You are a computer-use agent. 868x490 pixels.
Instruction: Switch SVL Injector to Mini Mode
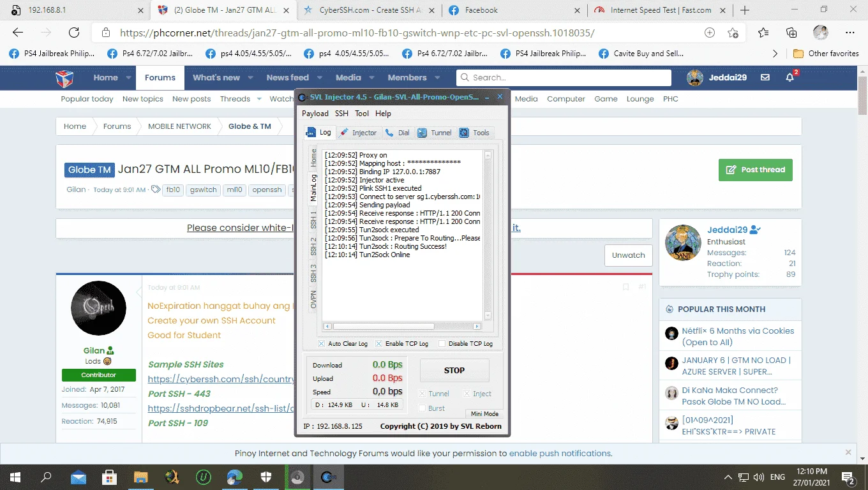[484, 414]
